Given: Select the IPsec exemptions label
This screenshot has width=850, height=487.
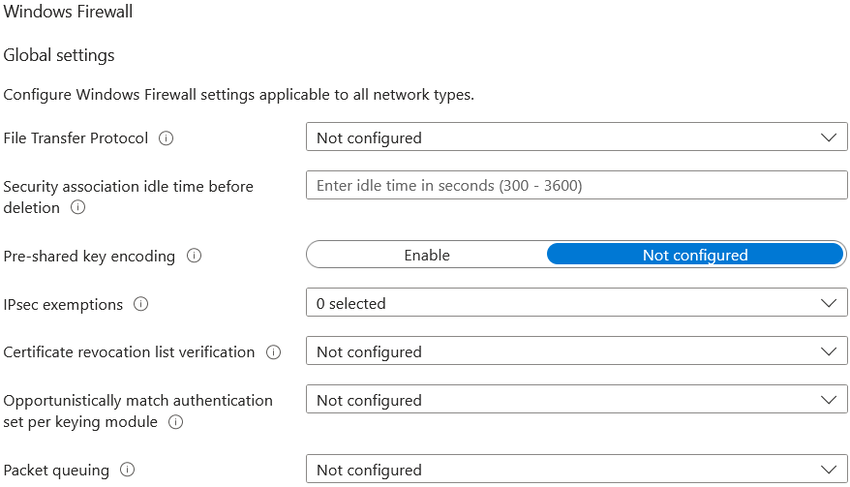Looking at the screenshot, I should click(63, 304).
